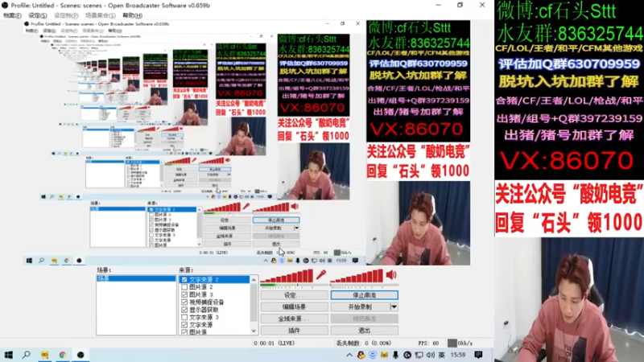This screenshot has width=644, height=362.
Task: Open the yellow app icon on taskbar
Action: (x=45, y=355)
